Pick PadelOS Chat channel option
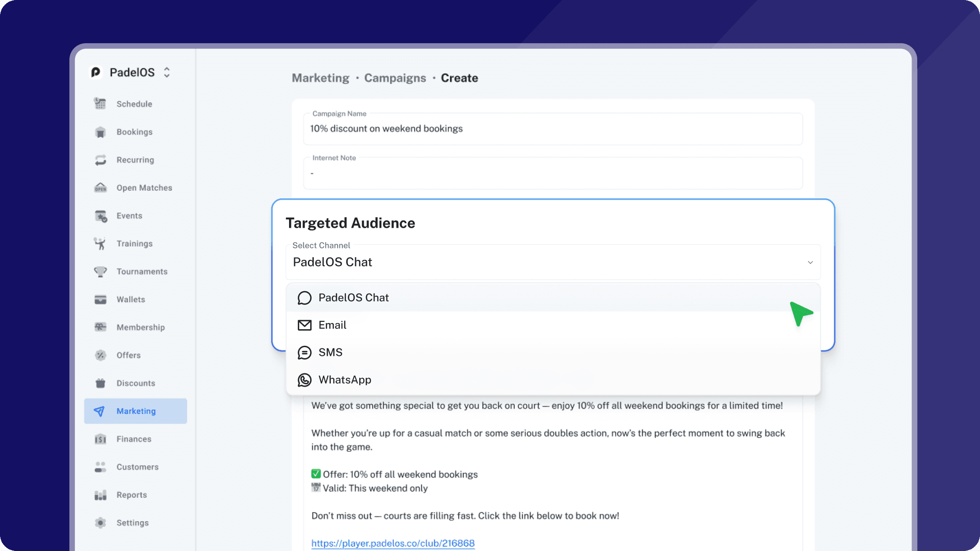 [x=353, y=298]
